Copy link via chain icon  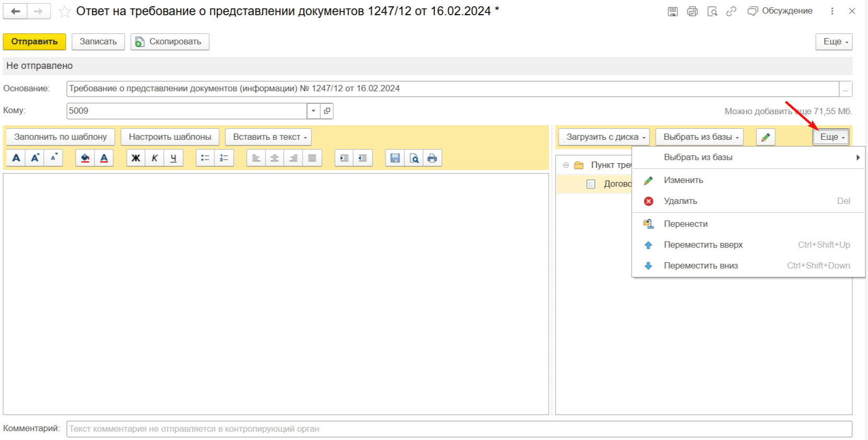click(731, 11)
